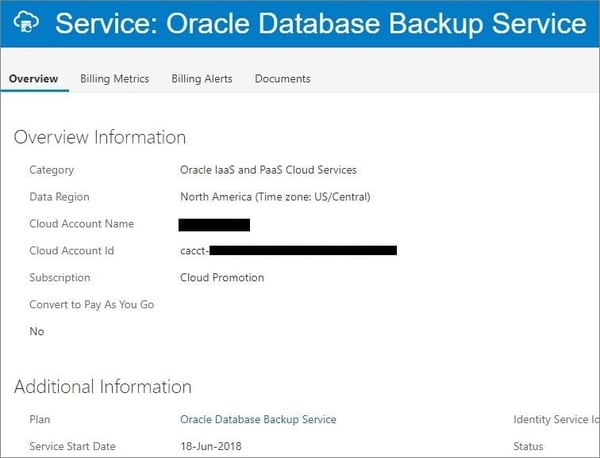Click the redacted Cloud Account Name value
This screenshot has width=600, height=458.
[x=214, y=224]
